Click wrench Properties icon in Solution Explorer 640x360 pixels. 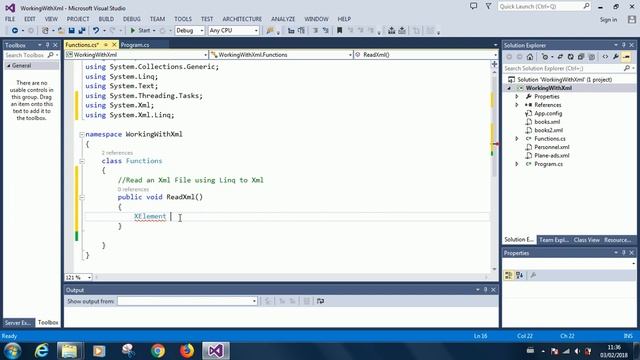tap(616, 57)
